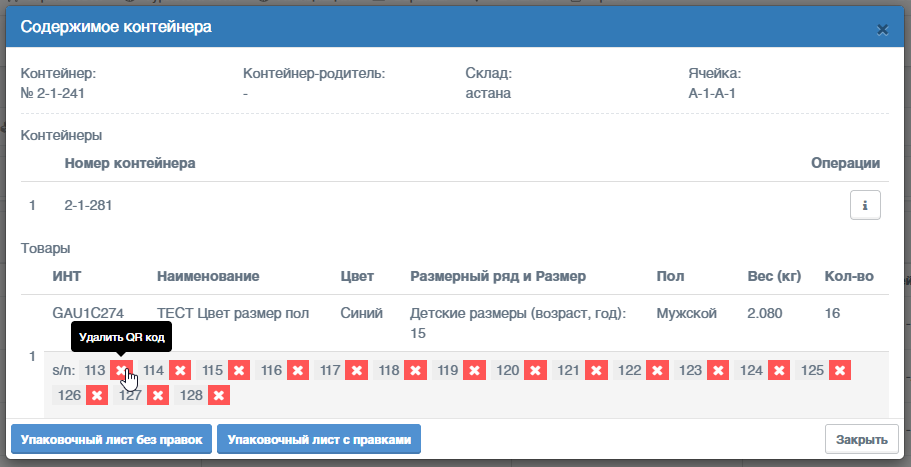
Task: Open 'Упаковочный лист с правками'
Action: click(319, 440)
